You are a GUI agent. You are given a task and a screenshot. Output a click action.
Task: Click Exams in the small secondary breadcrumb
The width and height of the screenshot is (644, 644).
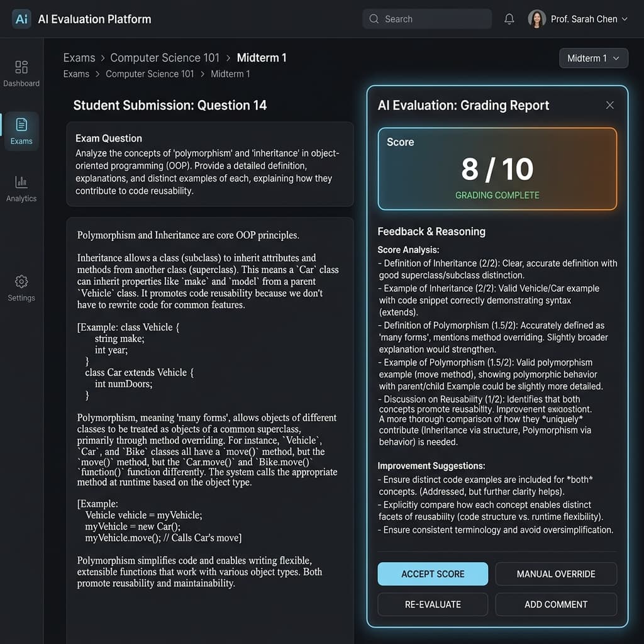[76, 74]
